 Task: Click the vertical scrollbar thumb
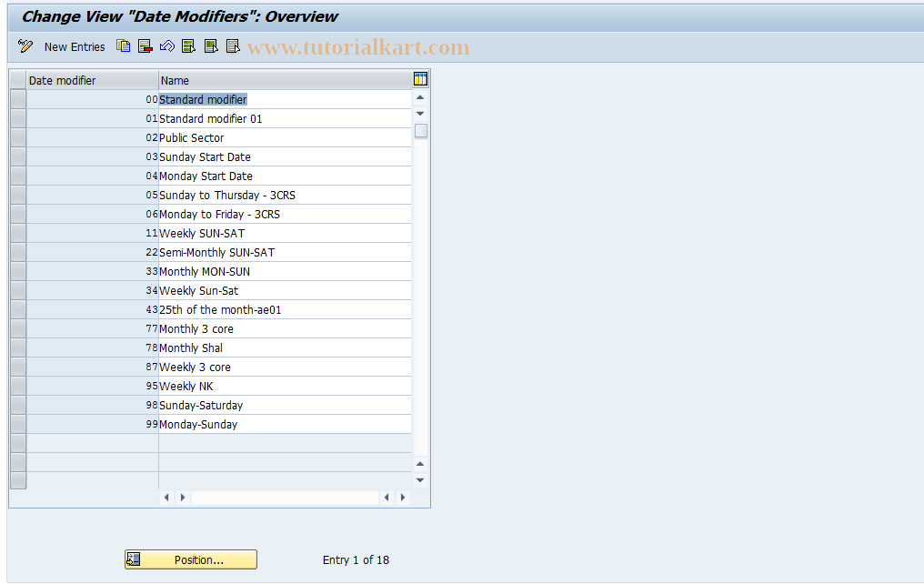click(421, 130)
